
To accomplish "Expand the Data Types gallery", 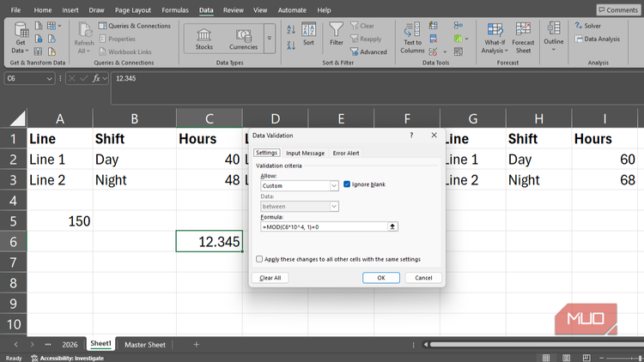I will pos(270,39).
